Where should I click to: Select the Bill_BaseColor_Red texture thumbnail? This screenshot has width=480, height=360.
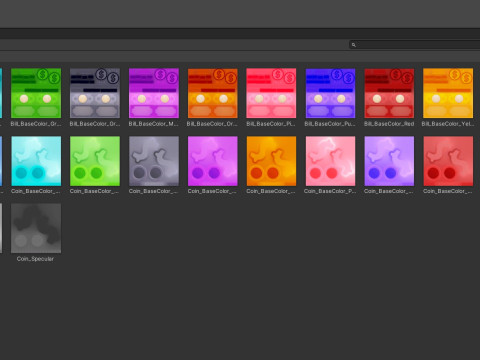pos(389,93)
